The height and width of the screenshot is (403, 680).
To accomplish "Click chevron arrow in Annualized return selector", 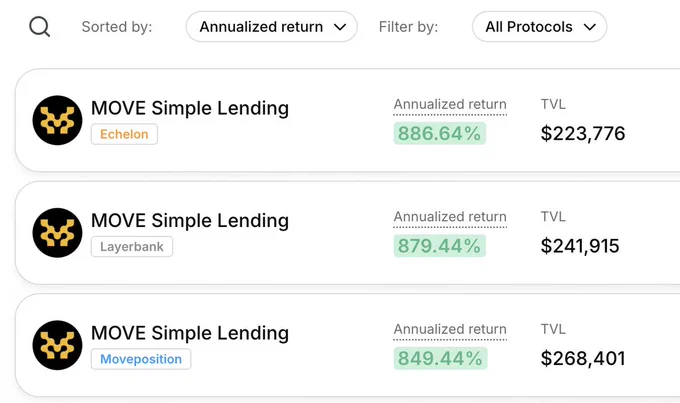I will point(340,27).
